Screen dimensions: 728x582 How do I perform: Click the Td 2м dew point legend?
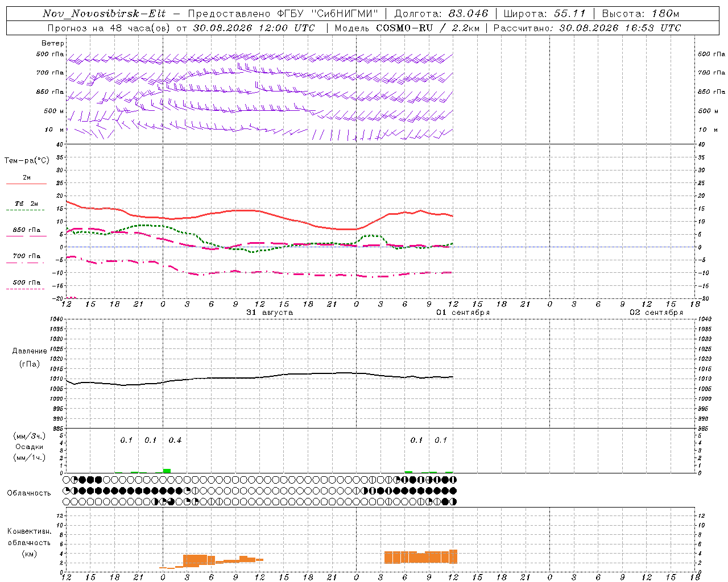pyautogui.click(x=27, y=203)
